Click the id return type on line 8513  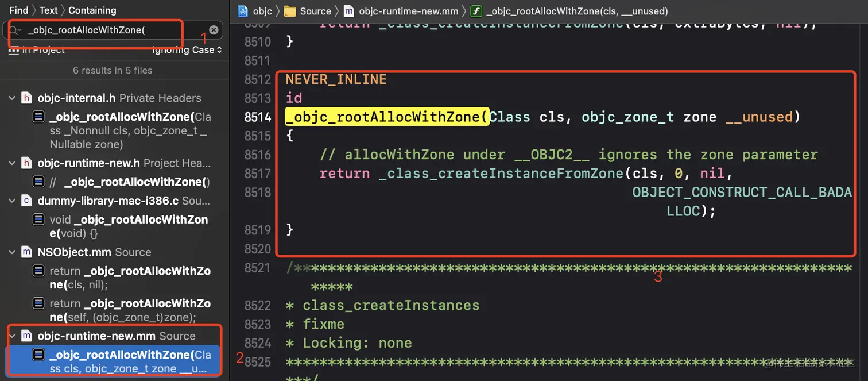294,98
